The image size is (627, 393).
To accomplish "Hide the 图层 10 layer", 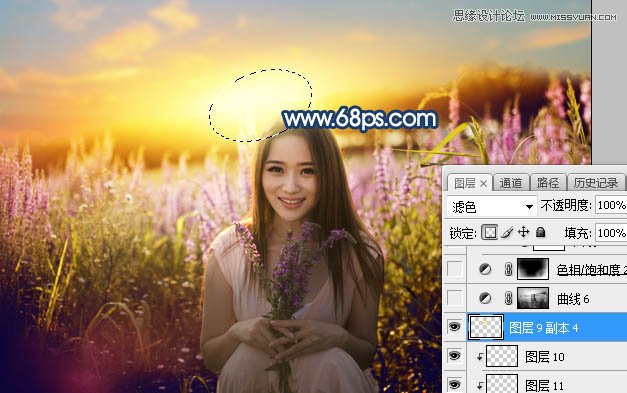I will (x=454, y=355).
